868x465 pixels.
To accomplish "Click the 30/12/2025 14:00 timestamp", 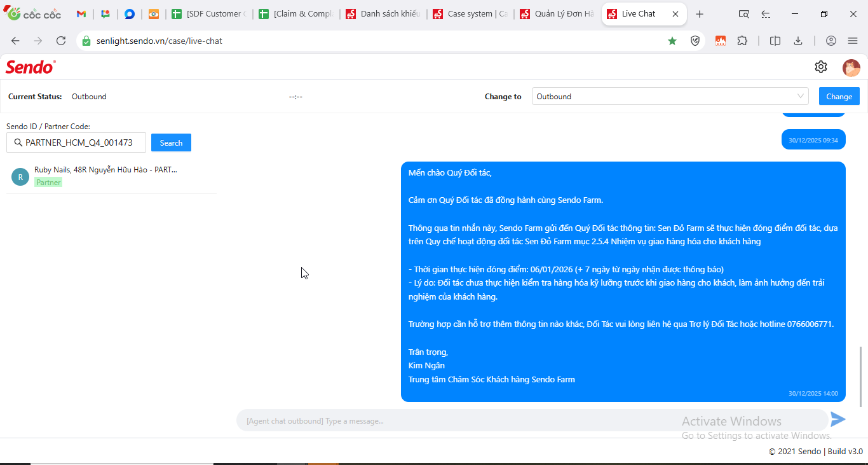I will 813,394.
